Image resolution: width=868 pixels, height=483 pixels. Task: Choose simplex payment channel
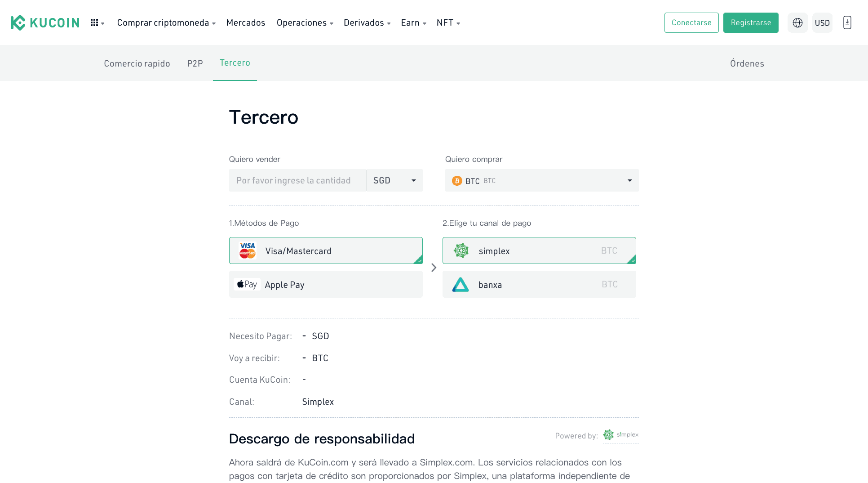(539, 250)
